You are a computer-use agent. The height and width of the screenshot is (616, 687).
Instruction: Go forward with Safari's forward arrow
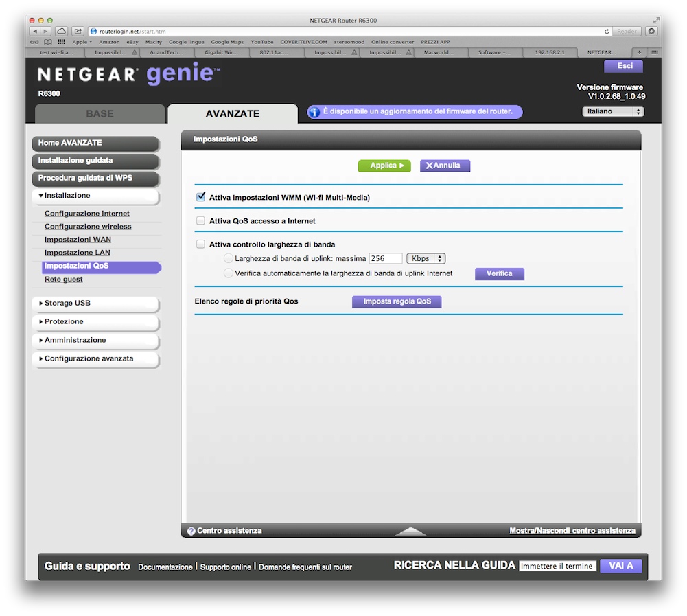click(x=45, y=31)
